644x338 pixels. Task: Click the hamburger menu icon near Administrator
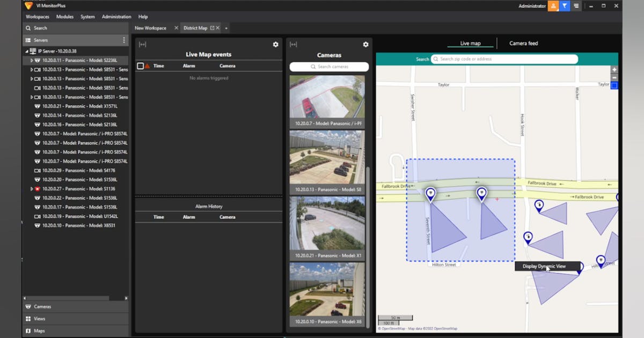(x=576, y=6)
